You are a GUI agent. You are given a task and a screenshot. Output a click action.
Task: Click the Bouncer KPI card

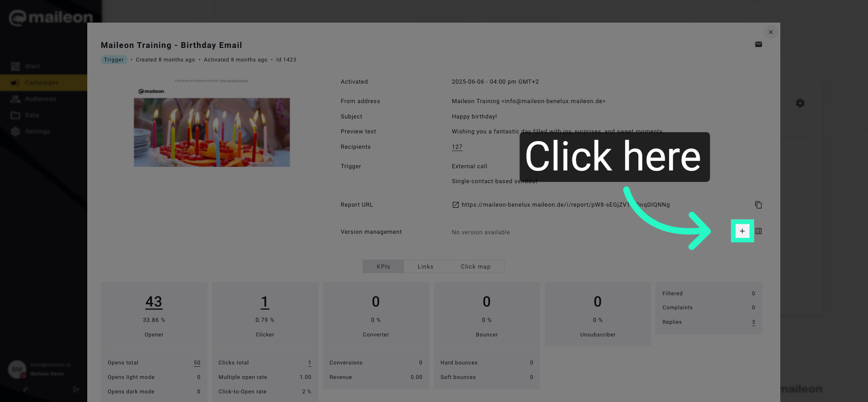[487, 336]
